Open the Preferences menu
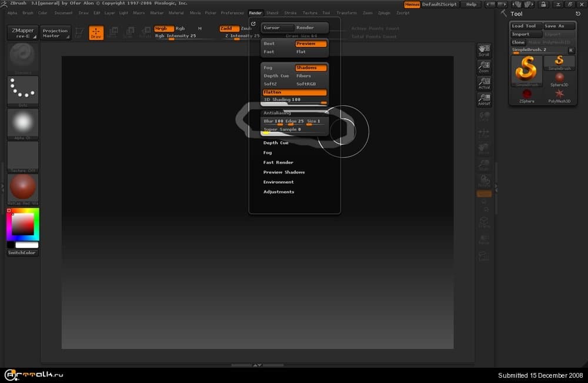 [x=232, y=12]
